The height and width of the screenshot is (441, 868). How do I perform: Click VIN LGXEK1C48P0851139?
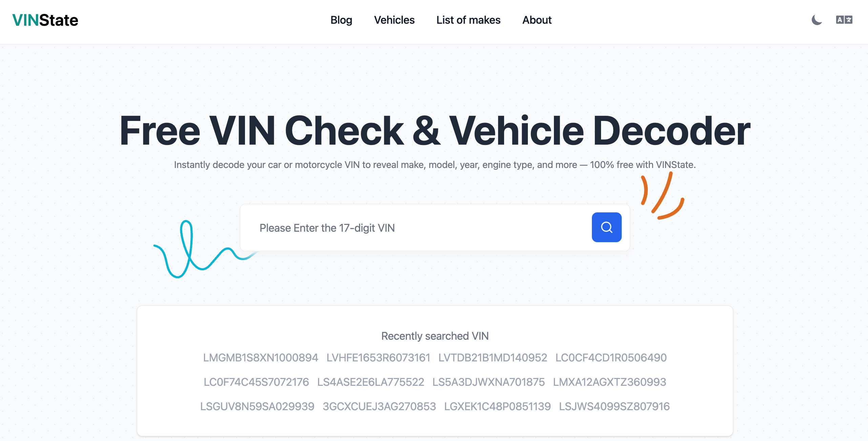click(x=497, y=406)
